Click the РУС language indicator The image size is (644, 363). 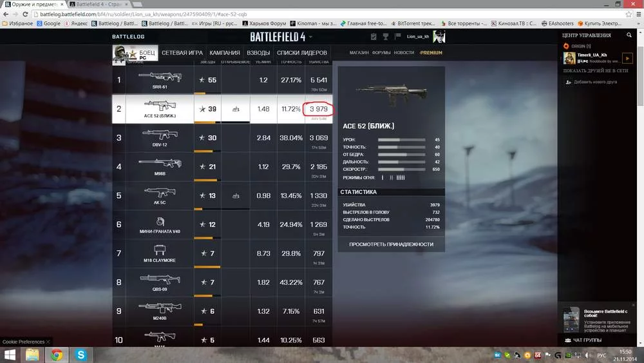[x=601, y=355]
